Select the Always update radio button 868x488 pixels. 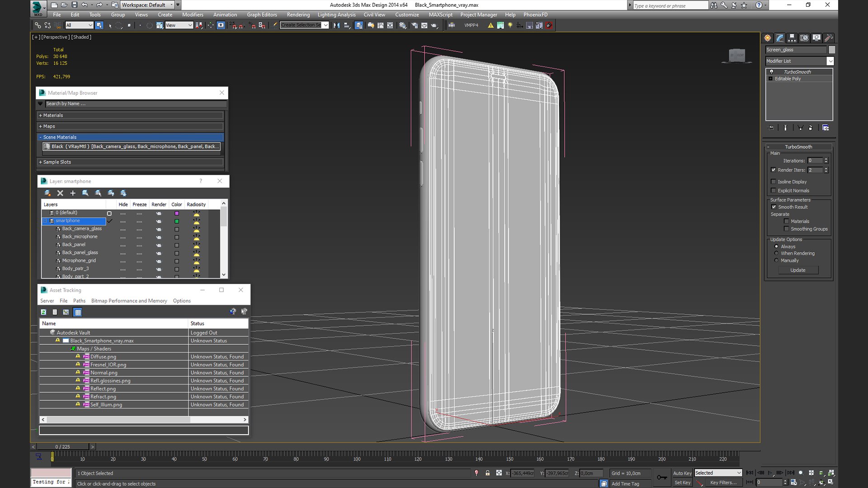click(777, 247)
